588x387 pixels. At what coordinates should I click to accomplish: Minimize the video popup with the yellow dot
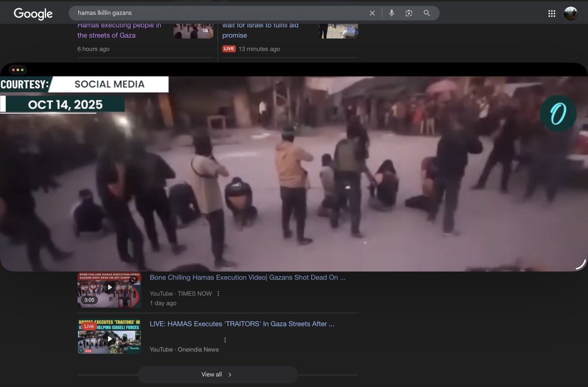coord(17,70)
